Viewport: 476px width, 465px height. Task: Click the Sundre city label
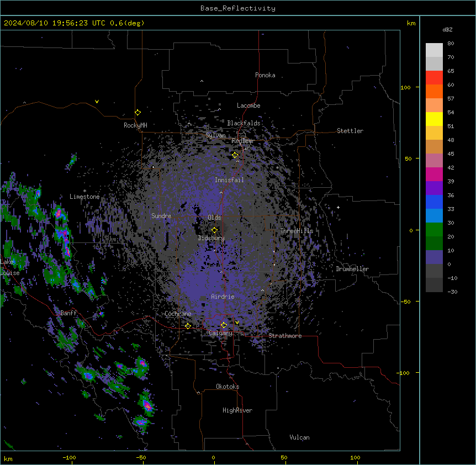pos(161,216)
